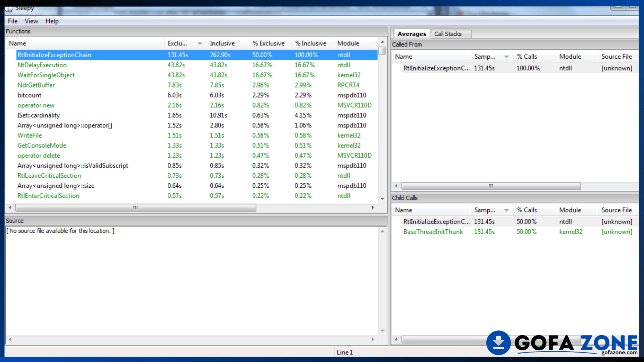Click the RPCRT4 module cell
Screen dimensions: 644x362
(x=348, y=85)
